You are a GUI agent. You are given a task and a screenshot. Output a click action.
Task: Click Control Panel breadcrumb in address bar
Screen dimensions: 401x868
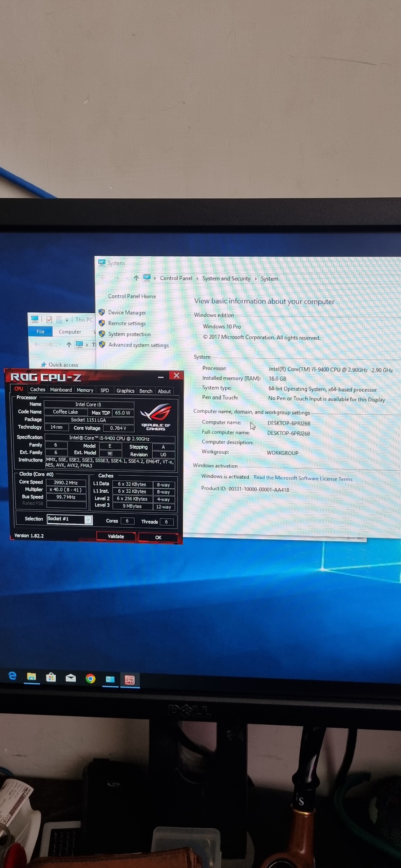point(176,278)
